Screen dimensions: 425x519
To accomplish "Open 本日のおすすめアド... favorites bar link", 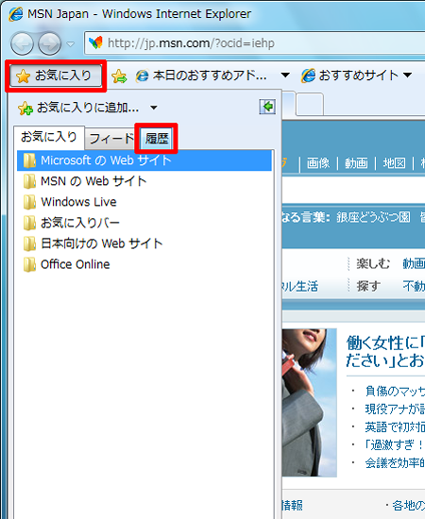I will pos(201,76).
